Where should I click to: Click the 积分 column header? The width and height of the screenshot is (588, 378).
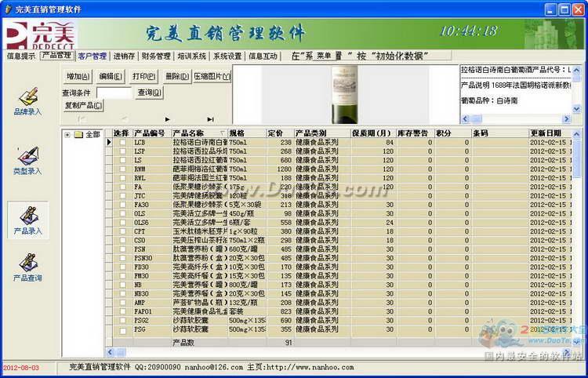point(452,133)
